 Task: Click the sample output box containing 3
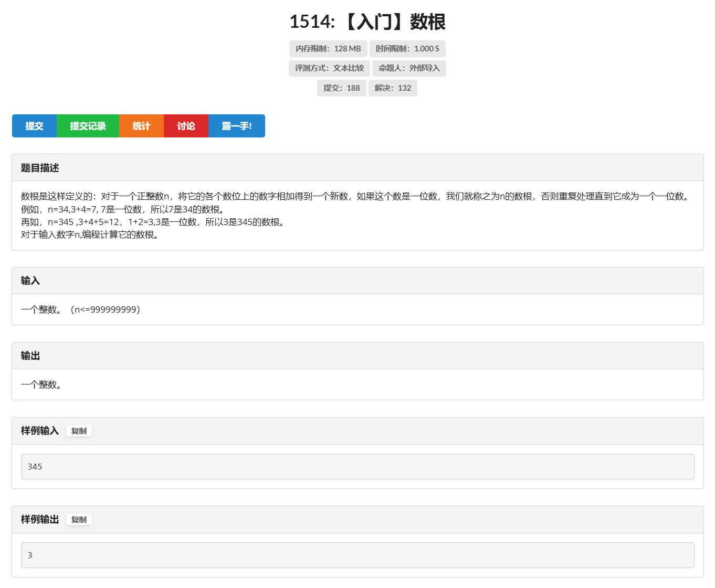[357, 555]
